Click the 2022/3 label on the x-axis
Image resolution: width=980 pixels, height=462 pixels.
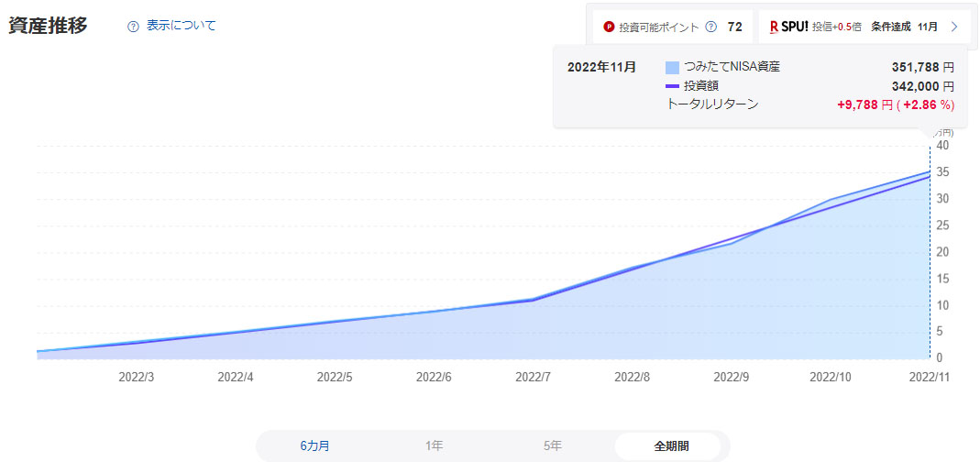136,377
